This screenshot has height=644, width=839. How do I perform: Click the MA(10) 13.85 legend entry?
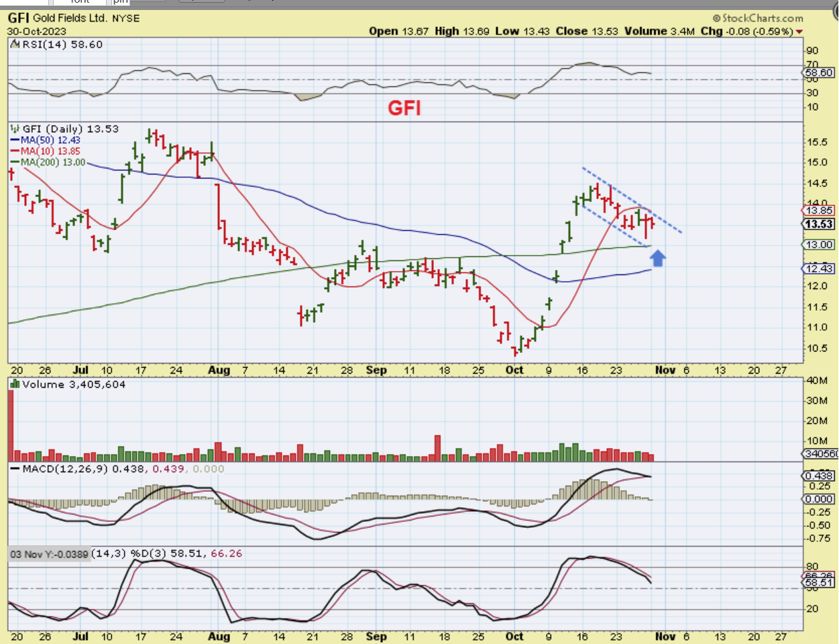pos(45,151)
